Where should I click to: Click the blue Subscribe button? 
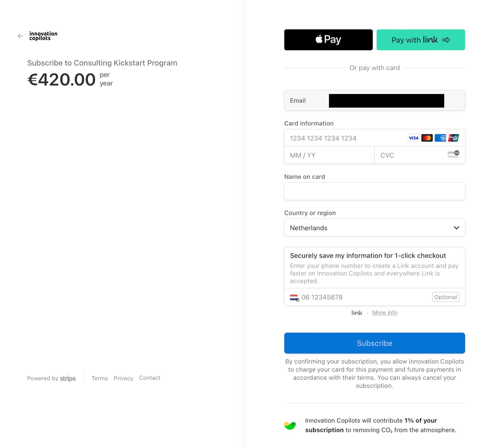click(x=375, y=343)
